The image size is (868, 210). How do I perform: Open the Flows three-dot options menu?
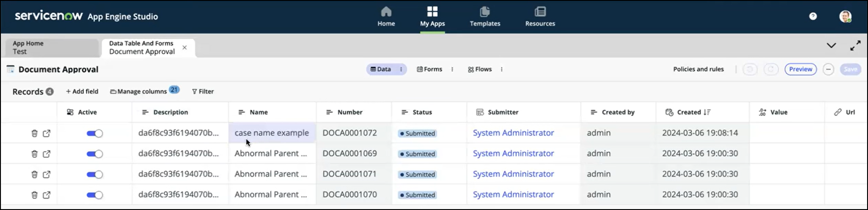(502, 69)
